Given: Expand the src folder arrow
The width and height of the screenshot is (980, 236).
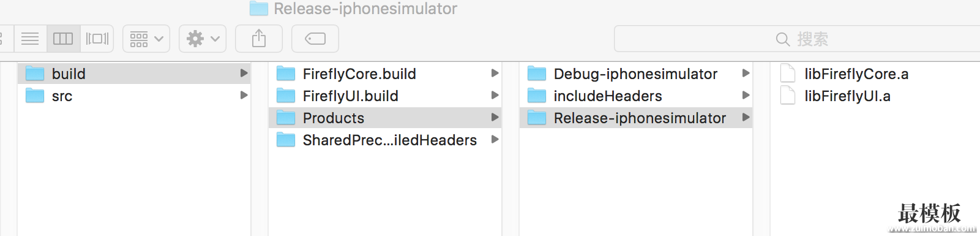Looking at the screenshot, I should coord(244,96).
